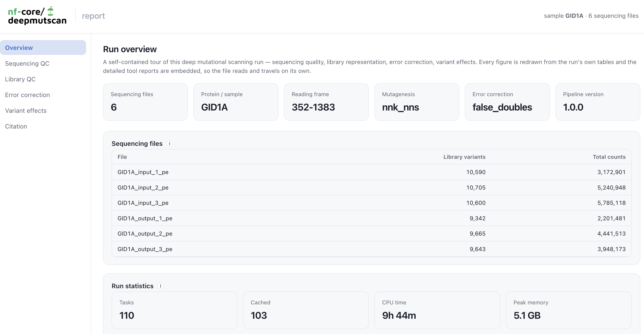
Task: Click the Tasks 110 statistic card
Action: (174, 310)
